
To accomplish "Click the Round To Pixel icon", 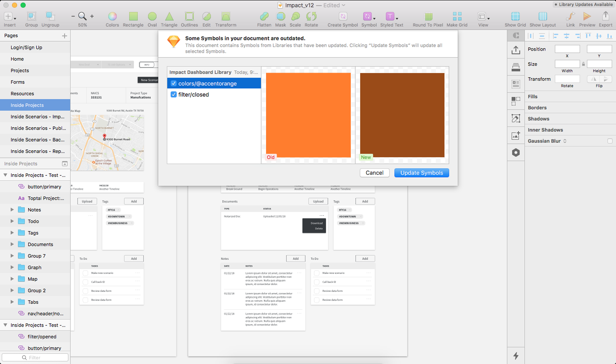I will coord(428,17).
